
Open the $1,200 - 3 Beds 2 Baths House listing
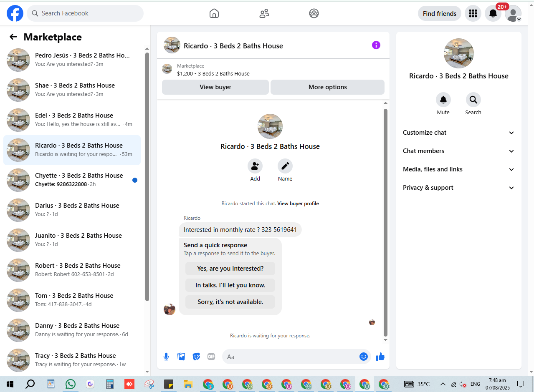tap(213, 73)
